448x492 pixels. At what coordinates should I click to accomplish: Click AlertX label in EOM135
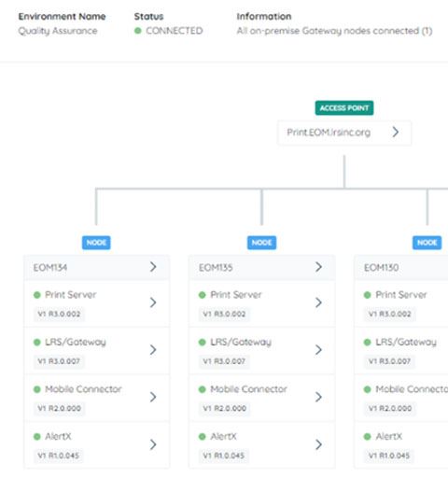[x=223, y=437]
